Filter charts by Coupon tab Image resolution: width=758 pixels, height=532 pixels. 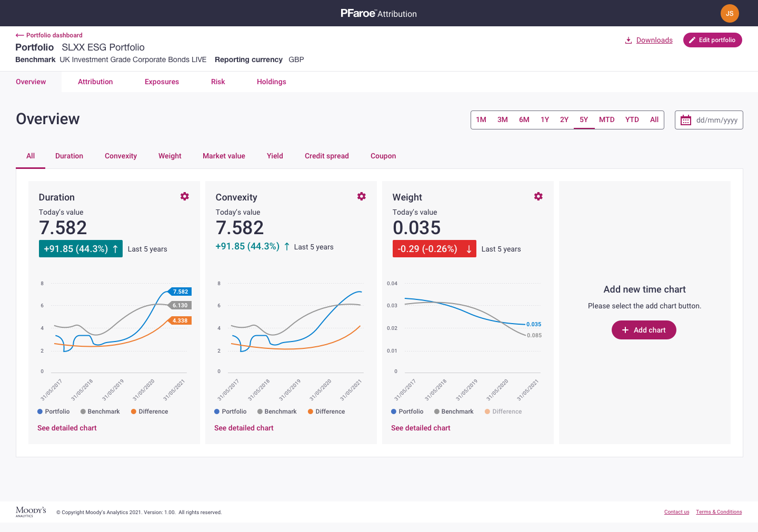383,156
